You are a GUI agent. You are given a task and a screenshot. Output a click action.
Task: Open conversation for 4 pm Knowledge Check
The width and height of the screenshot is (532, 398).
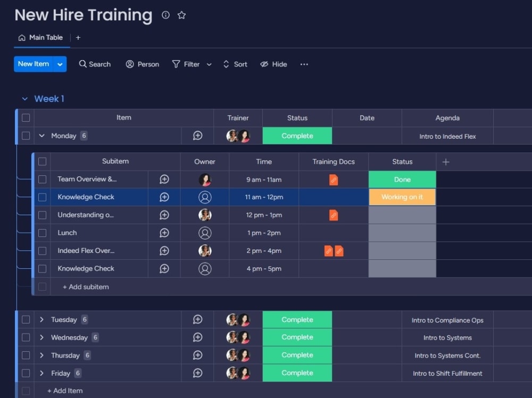(164, 269)
